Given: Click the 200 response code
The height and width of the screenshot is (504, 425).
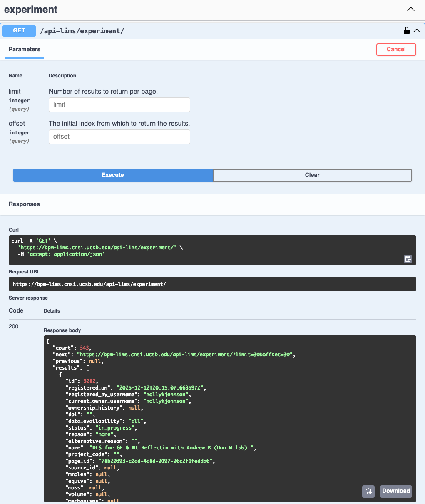Looking at the screenshot, I should click(x=13, y=326).
